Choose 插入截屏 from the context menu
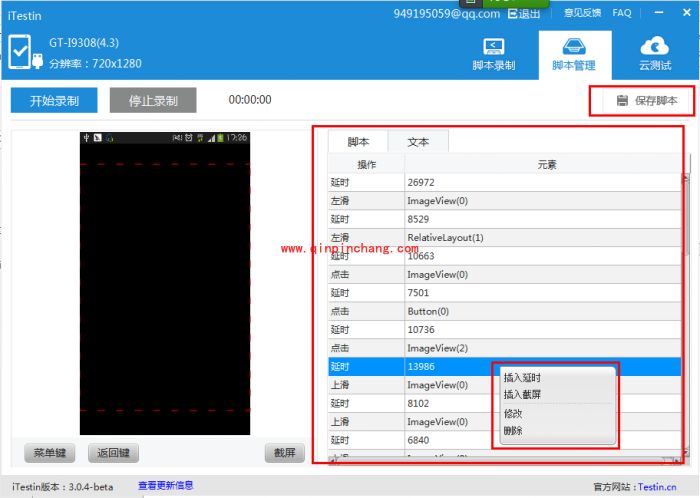 coord(522,394)
